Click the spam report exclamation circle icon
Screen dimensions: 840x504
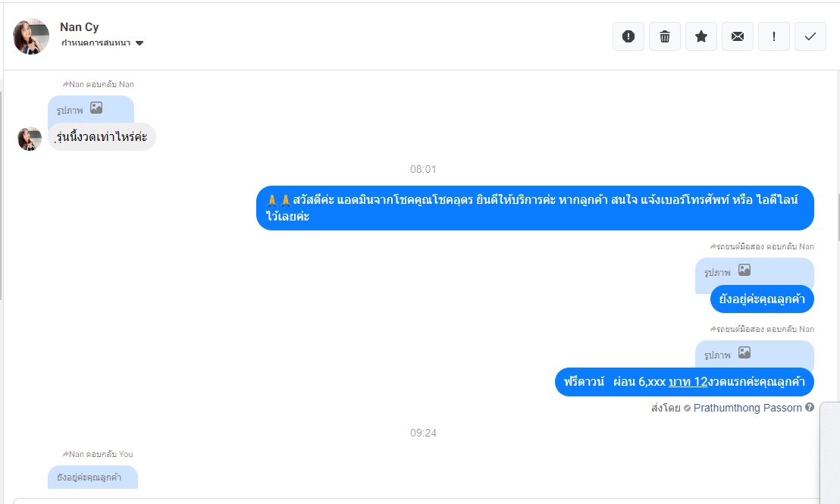[628, 36]
